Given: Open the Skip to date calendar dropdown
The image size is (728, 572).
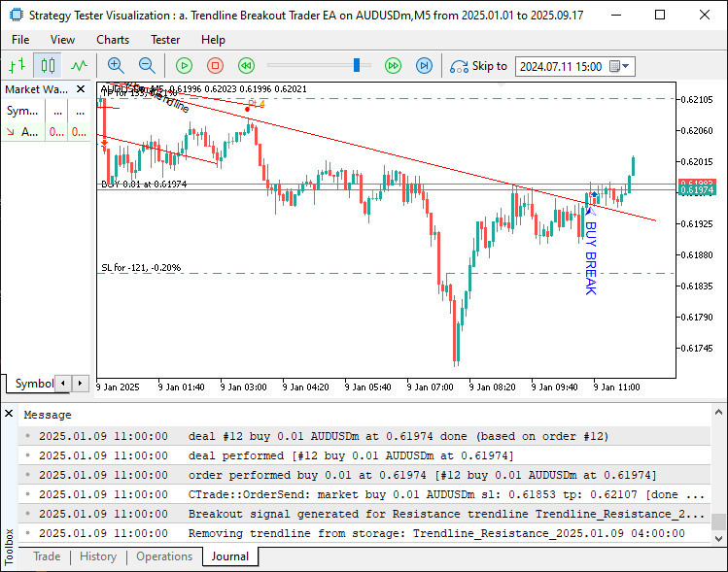Looking at the screenshot, I should click(620, 66).
